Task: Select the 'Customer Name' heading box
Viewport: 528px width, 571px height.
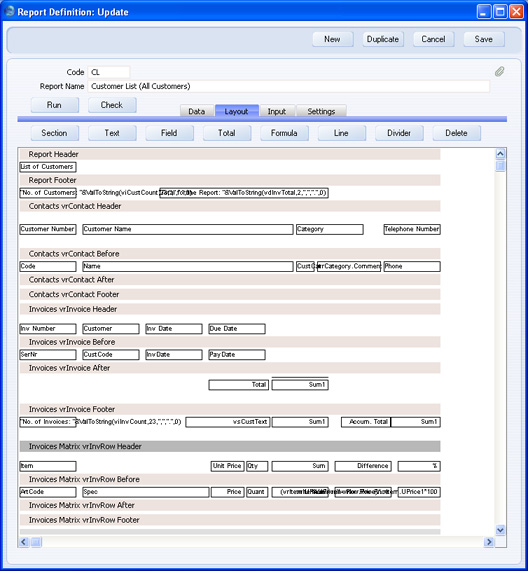Action: (x=188, y=229)
